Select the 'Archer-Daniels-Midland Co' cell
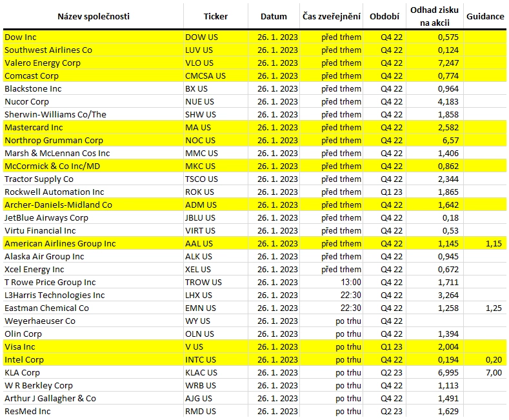Viewport: 509px width, 420px height. (x=93, y=205)
